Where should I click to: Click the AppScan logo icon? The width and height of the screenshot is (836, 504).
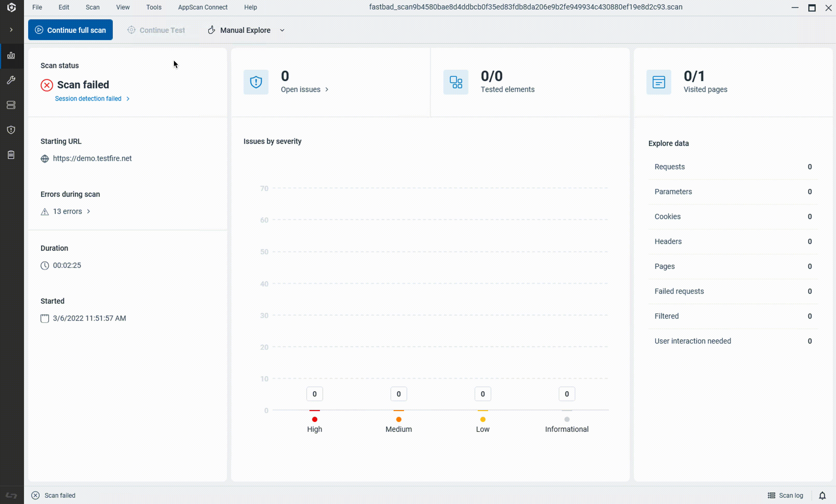pyautogui.click(x=11, y=8)
